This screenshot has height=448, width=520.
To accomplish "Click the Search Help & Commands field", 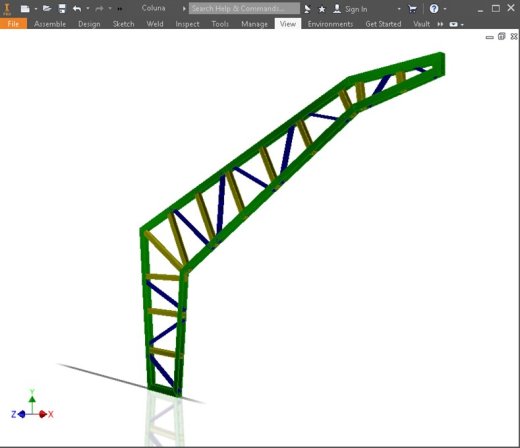I will (x=244, y=9).
